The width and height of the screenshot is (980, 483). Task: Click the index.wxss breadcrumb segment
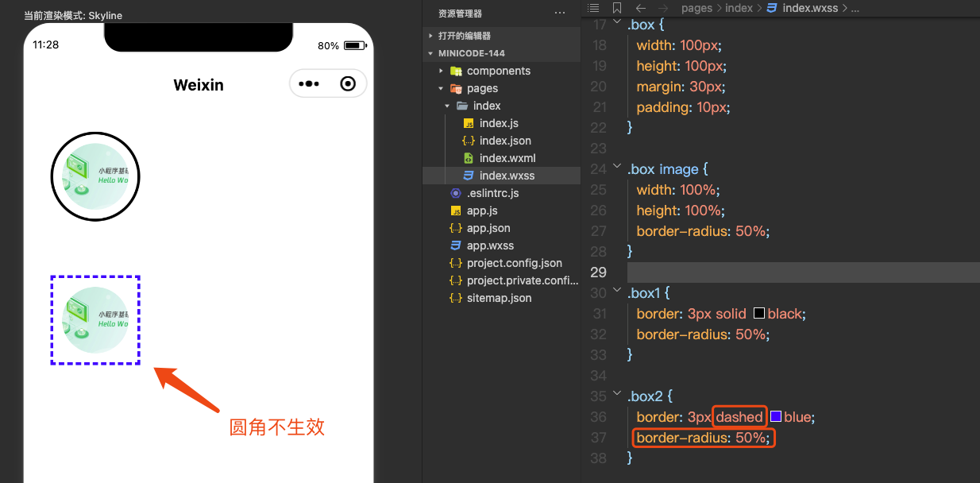[x=810, y=8]
